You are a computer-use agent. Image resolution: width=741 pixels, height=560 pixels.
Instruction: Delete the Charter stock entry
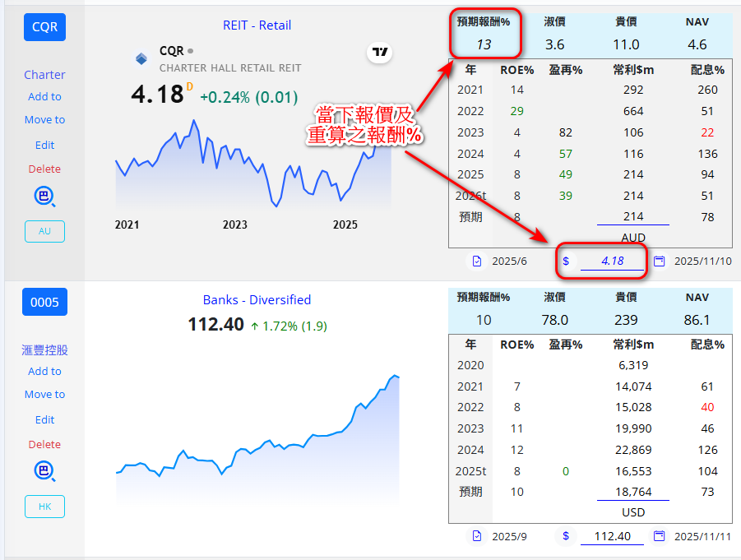click(44, 169)
